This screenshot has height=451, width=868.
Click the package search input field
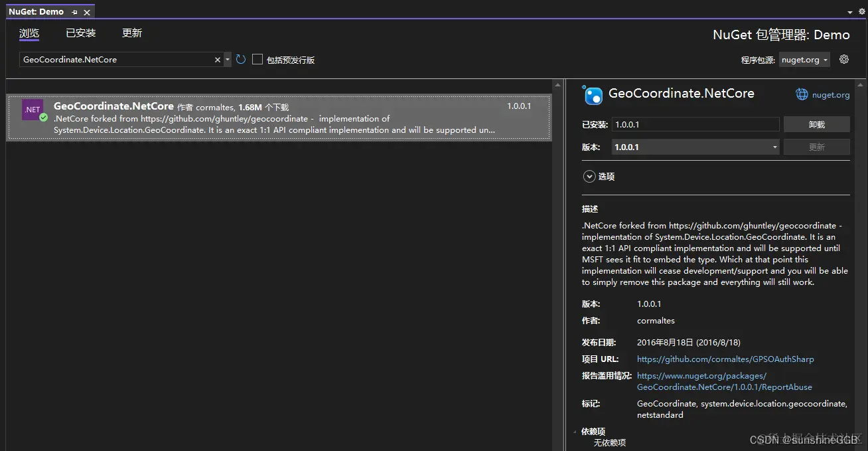point(117,60)
